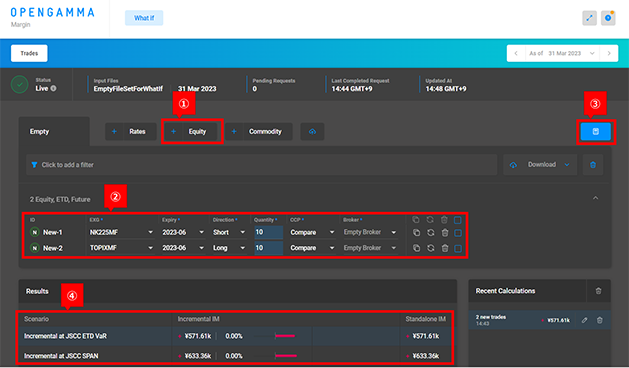Viewport: 629px width, 368px height.
Task: Click the EmptyFileSetForWhatIf input file name
Action: (128, 89)
